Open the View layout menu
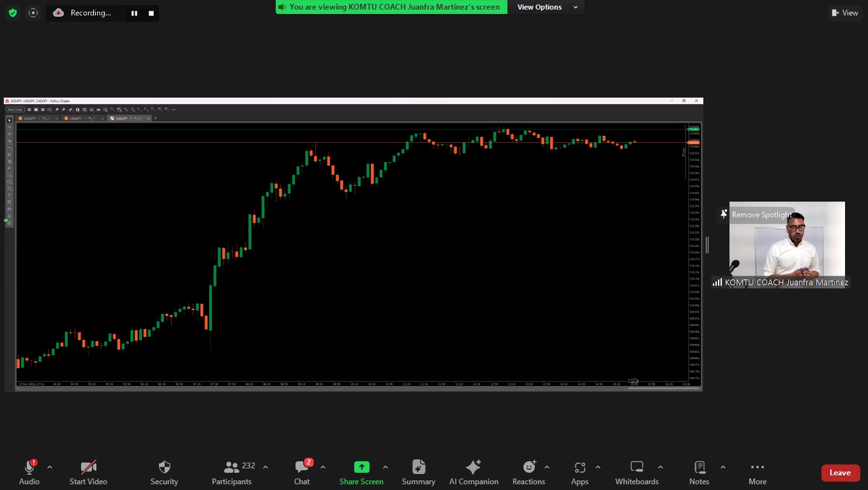This screenshot has height=490, width=868. click(x=844, y=13)
